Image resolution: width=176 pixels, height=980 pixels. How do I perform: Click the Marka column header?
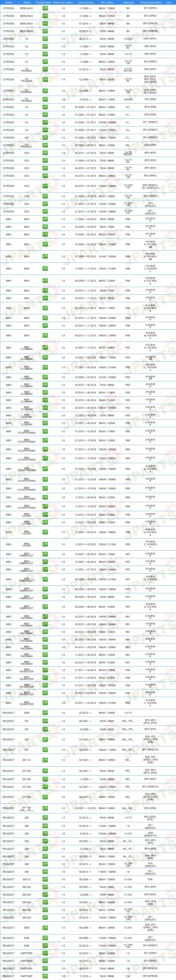coord(8,2)
